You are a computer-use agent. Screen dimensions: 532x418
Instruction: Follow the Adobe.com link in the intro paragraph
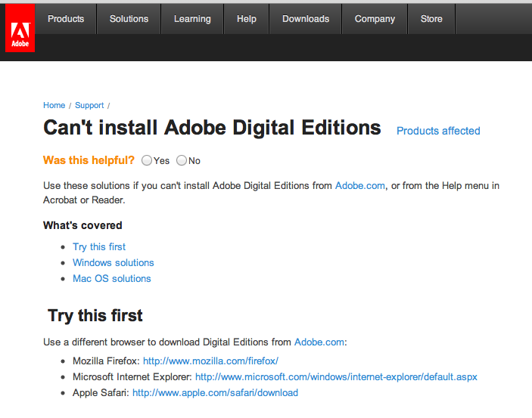(360, 186)
